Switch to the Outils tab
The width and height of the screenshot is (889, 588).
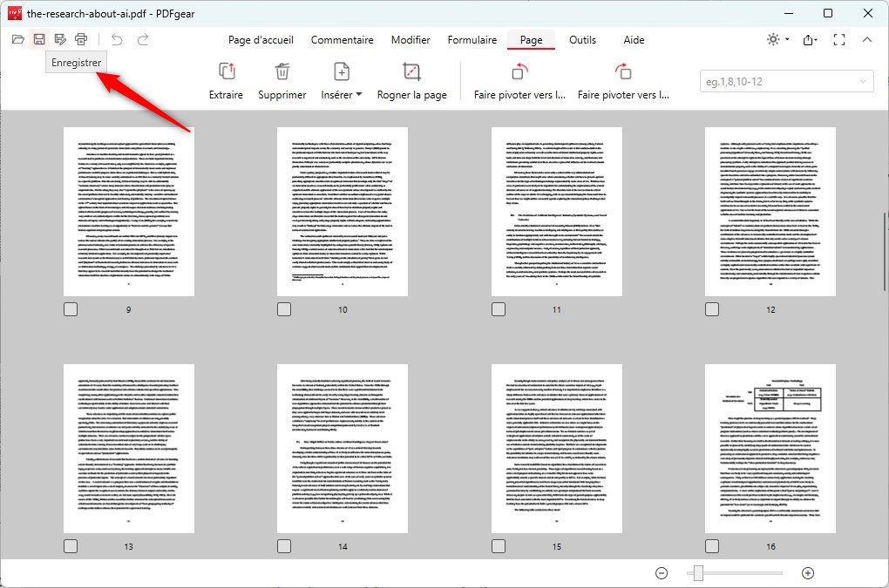pyautogui.click(x=582, y=39)
